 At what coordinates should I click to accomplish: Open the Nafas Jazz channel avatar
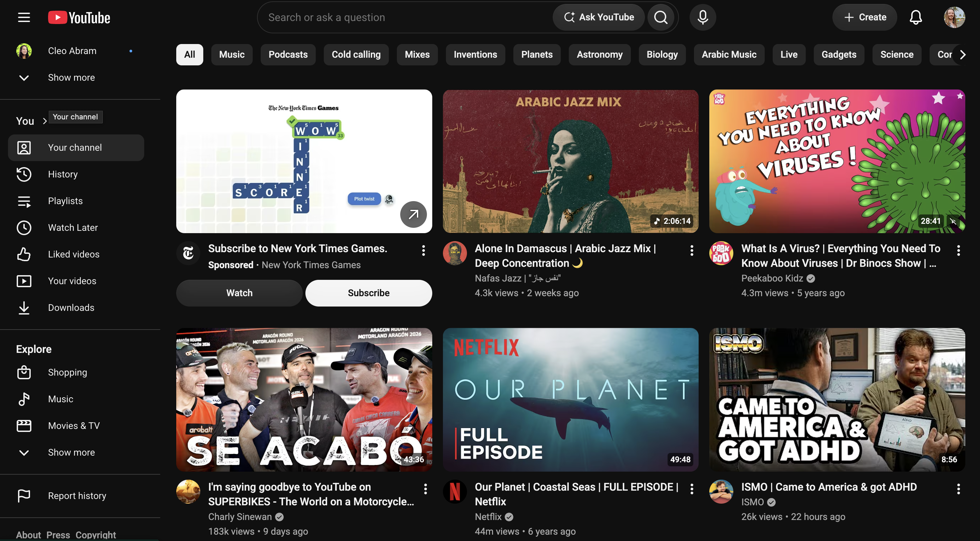point(455,253)
